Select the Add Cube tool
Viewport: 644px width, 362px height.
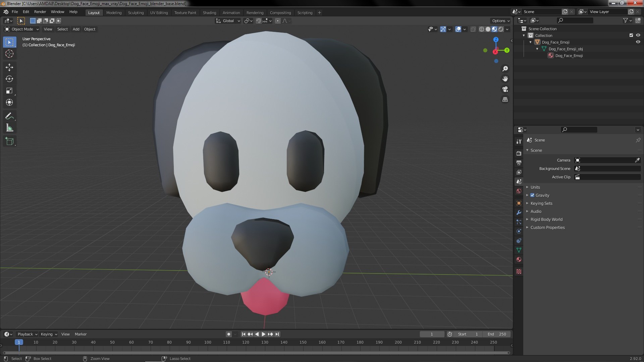(9, 141)
